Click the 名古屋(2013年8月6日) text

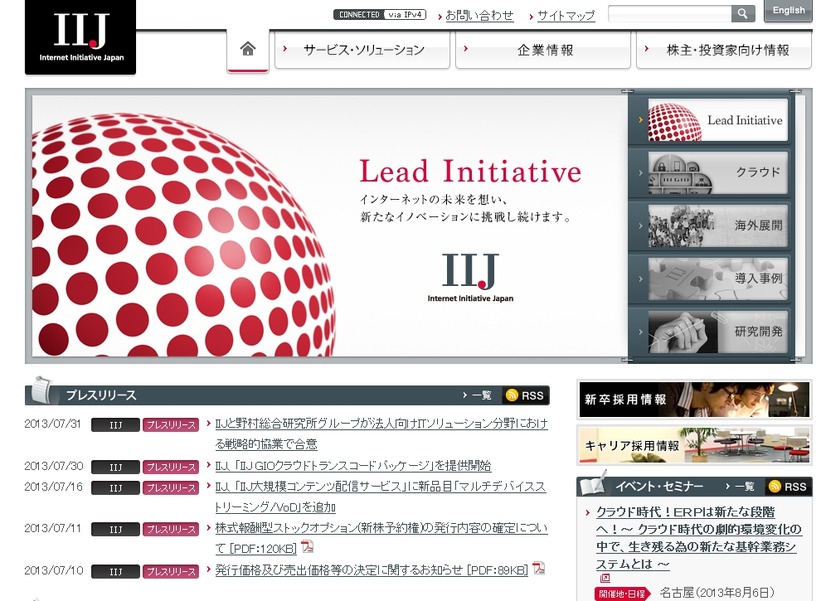coord(717,593)
